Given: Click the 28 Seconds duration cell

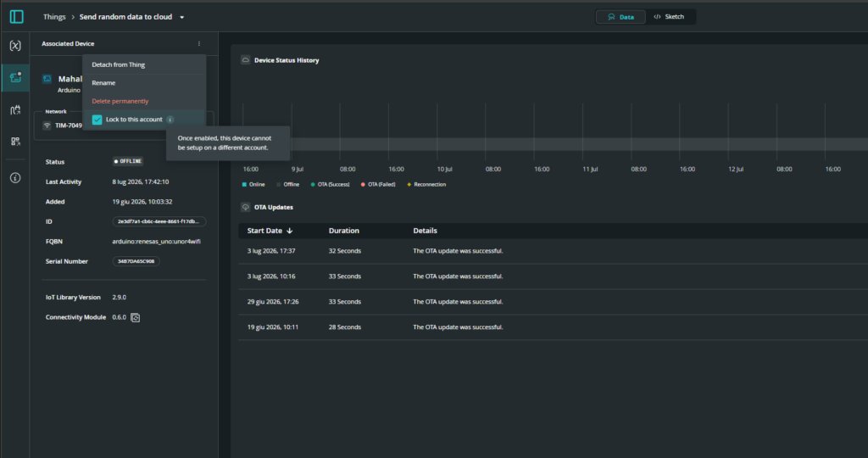Looking at the screenshot, I should click(345, 327).
